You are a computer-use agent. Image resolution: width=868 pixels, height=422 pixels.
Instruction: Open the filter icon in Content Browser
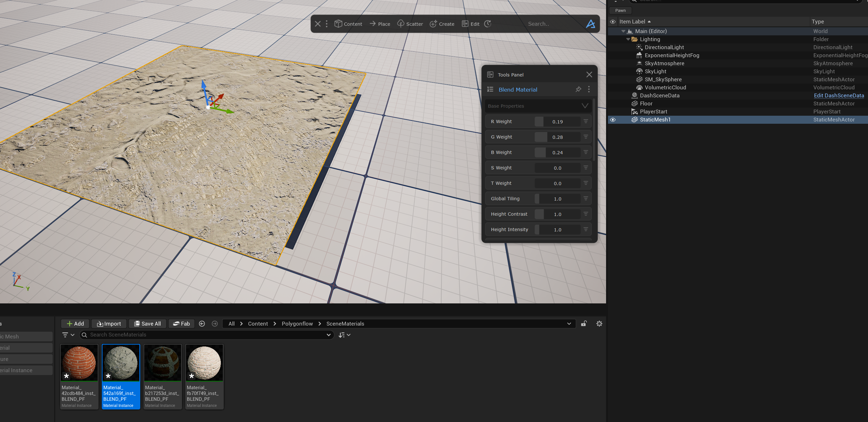65,335
